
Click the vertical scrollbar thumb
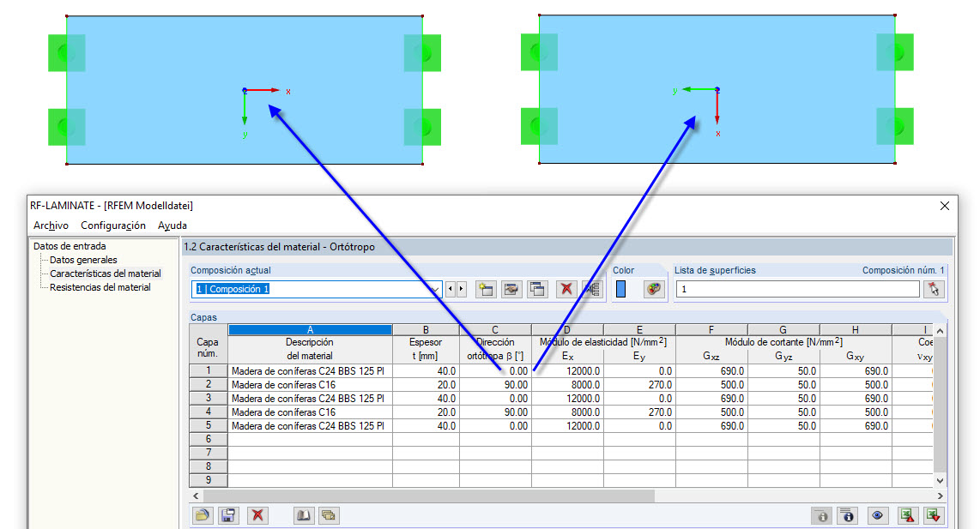pos(940,405)
